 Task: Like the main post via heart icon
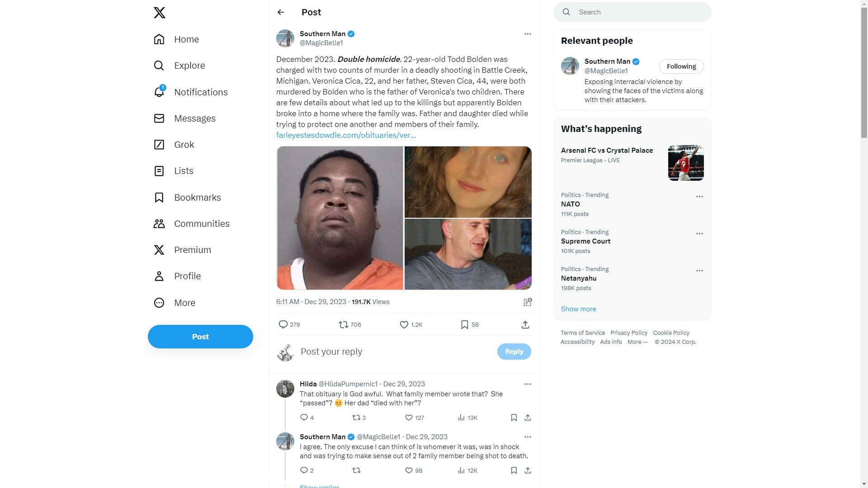point(404,324)
